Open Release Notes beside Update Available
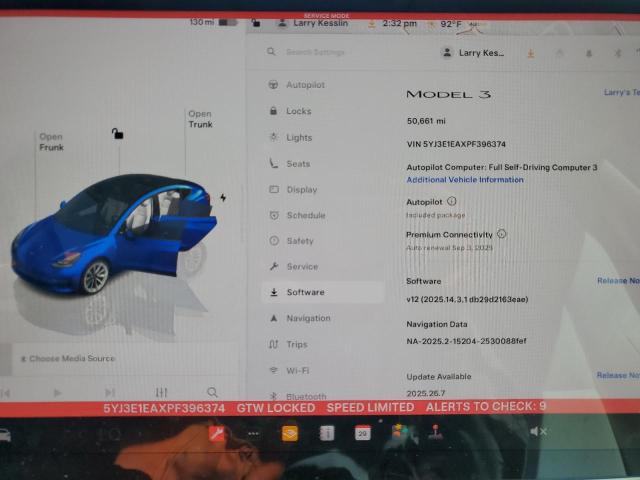 [x=618, y=375]
